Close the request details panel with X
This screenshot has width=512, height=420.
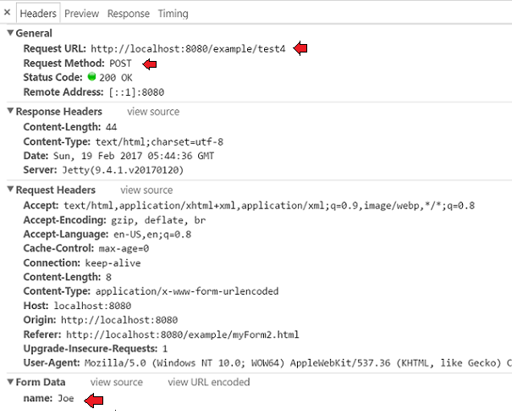(x=8, y=14)
